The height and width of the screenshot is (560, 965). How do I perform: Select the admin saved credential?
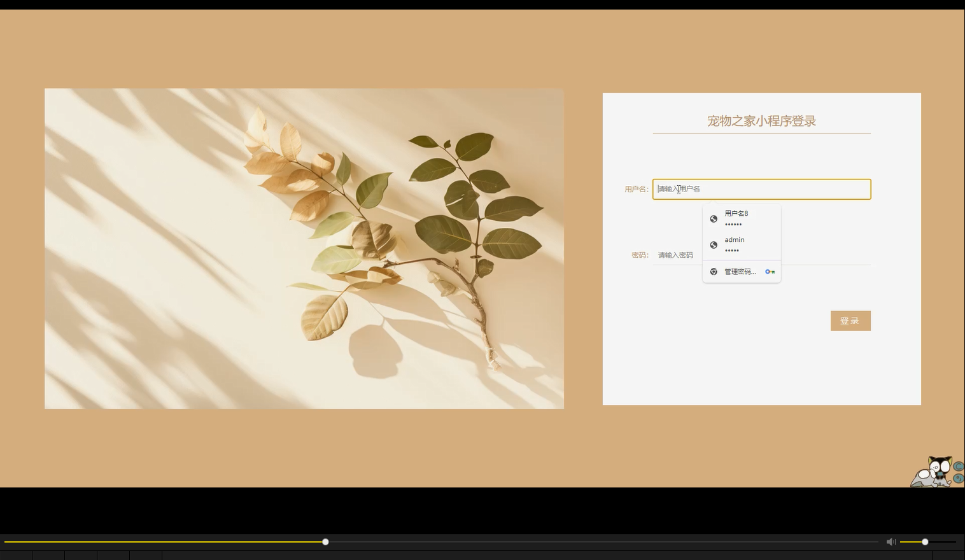pyautogui.click(x=735, y=245)
